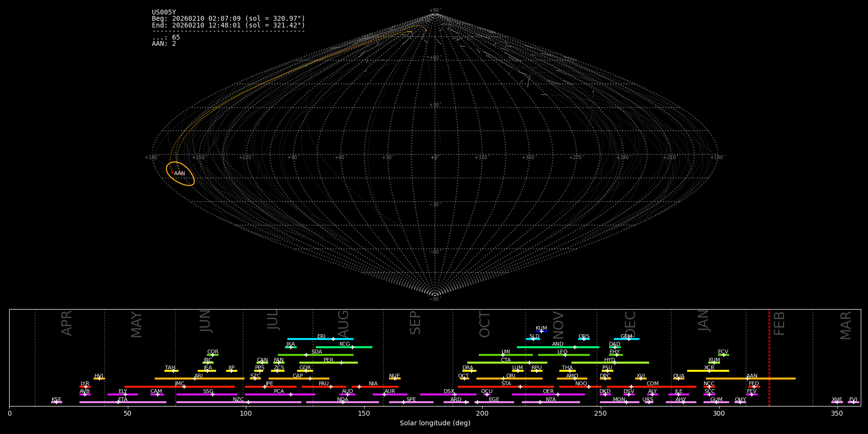The image size is (868, 434).
Task: Click the CAP shower label
Action: pos(298,376)
